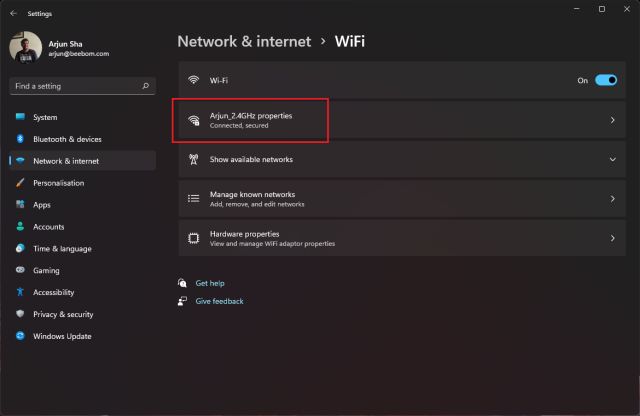
Task: Open Manage known networks arrow
Action: tap(612, 199)
